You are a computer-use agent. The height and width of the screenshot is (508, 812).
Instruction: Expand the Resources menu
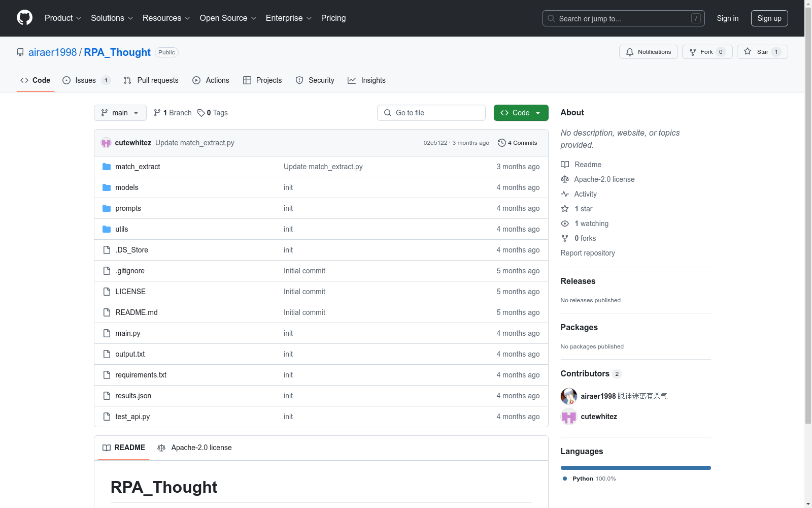166,18
